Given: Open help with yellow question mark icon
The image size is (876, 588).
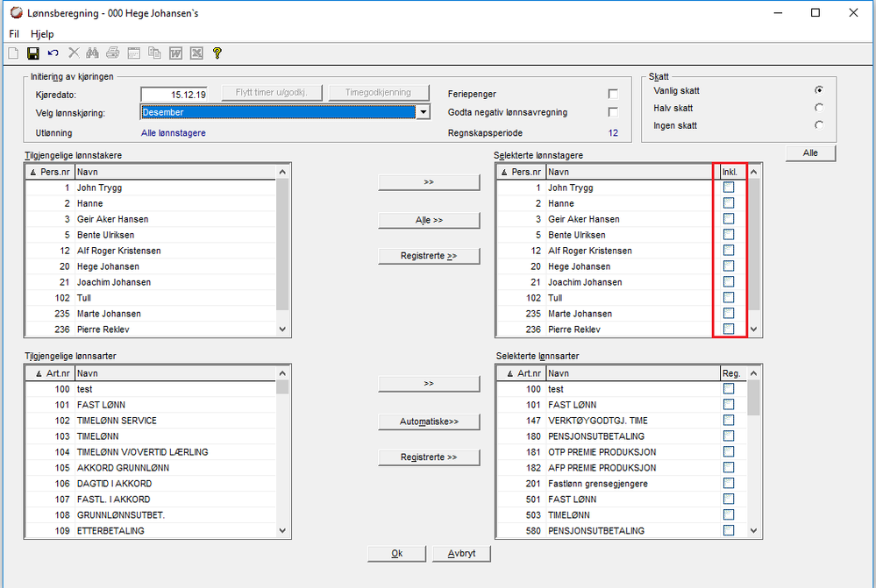Looking at the screenshot, I should 217,53.
